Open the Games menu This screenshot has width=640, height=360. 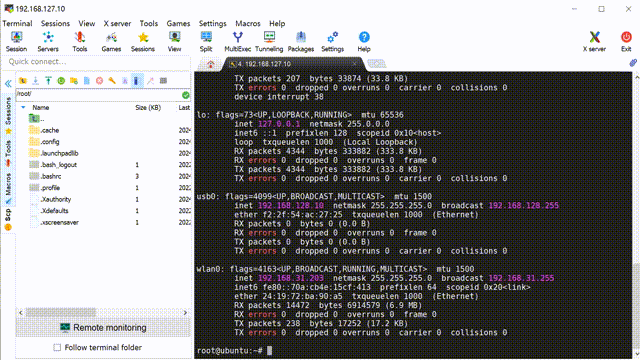[x=178, y=24]
